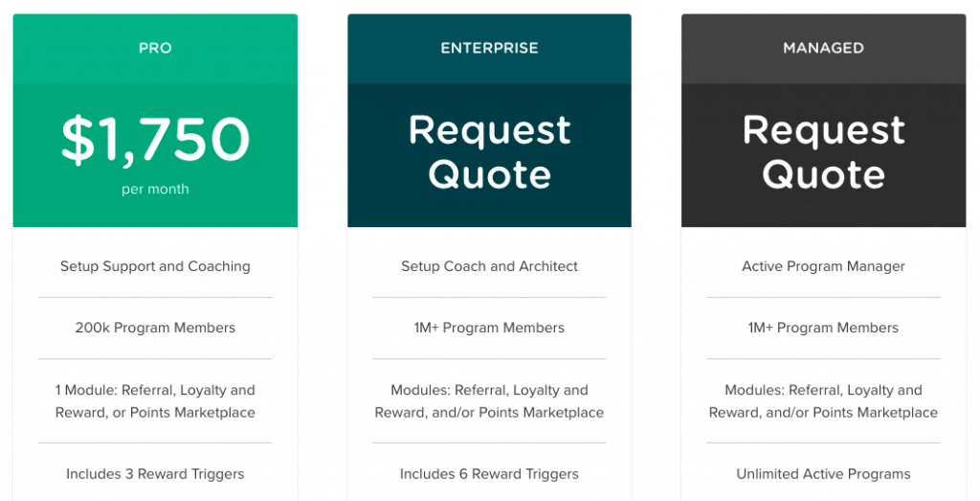
Task: Click Managed Modules Referral Loyalty text
Action: tap(823, 401)
